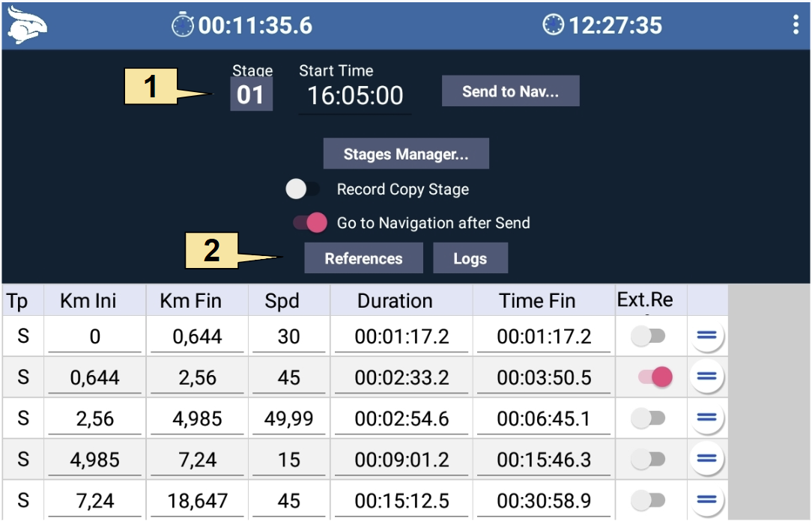Viewport: 812px width, 521px height.
Task: Tap the stopwatch icon beside elapsed time
Action: point(182,25)
